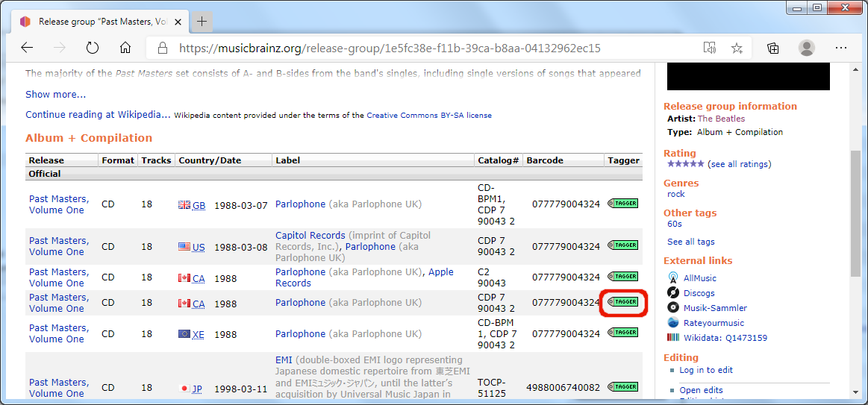Click Log in to edit link

coord(706,370)
